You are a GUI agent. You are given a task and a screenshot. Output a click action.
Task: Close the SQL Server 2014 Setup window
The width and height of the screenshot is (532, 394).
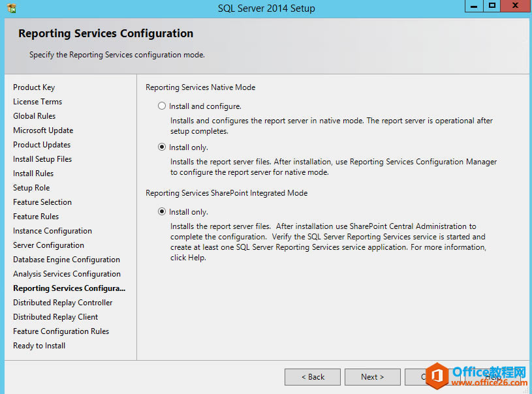click(515, 6)
